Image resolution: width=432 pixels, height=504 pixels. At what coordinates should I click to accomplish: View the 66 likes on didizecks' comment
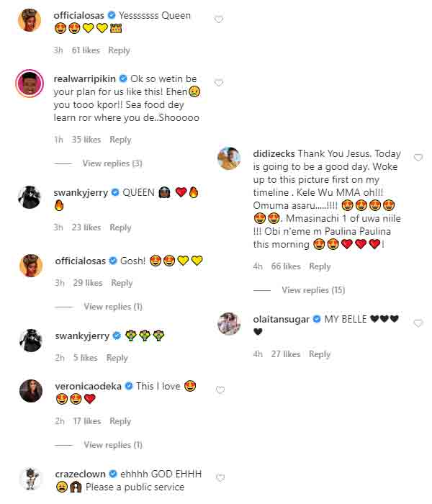tap(286, 266)
